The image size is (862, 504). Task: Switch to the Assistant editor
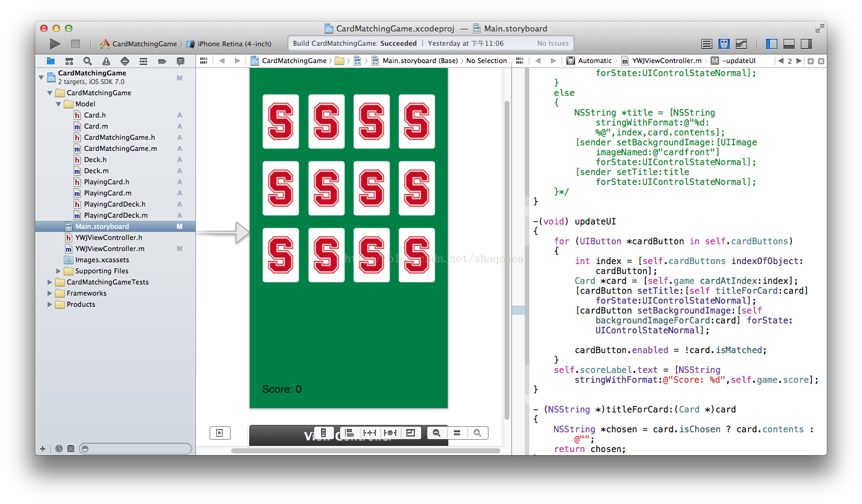[724, 44]
